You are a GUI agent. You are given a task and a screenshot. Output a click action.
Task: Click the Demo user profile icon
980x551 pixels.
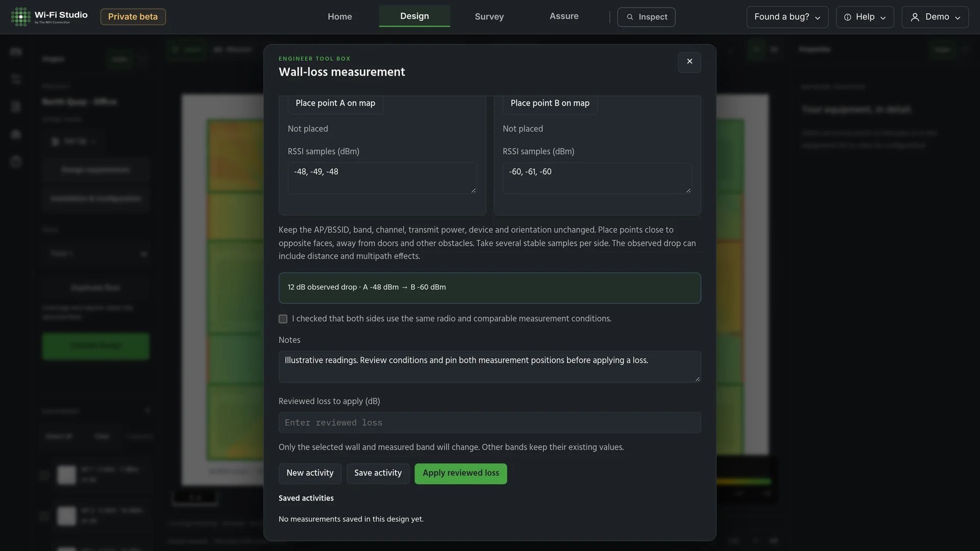(915, 17)
